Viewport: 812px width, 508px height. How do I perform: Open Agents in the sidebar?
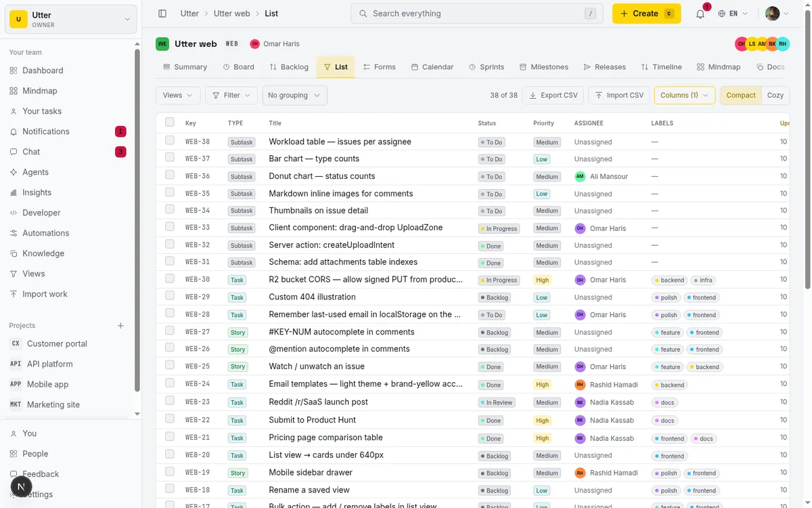(x=70, y=172)
